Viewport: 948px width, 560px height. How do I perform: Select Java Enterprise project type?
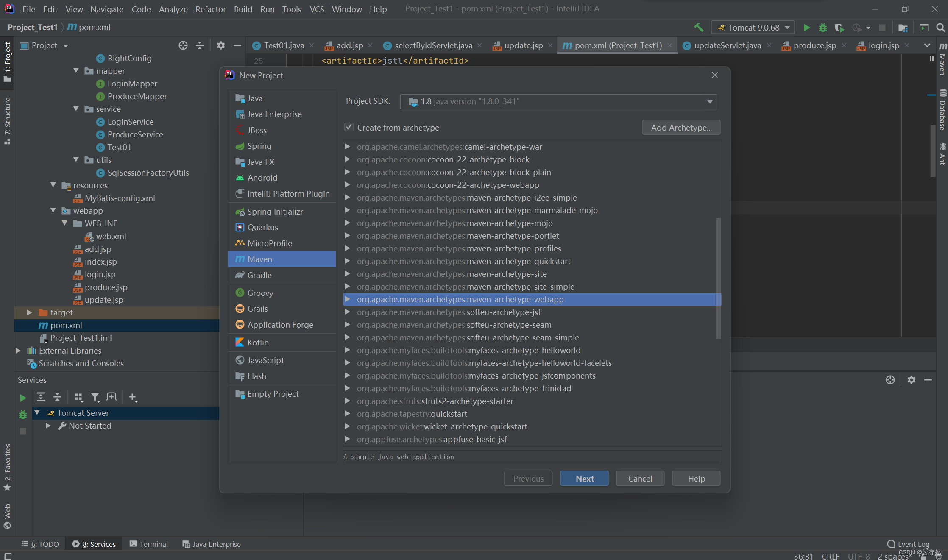[x=282, y=114]
